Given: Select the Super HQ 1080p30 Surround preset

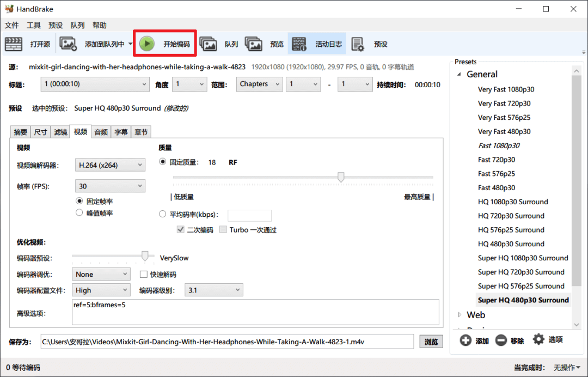Looking at the screenshot, I should click(523, 258).
